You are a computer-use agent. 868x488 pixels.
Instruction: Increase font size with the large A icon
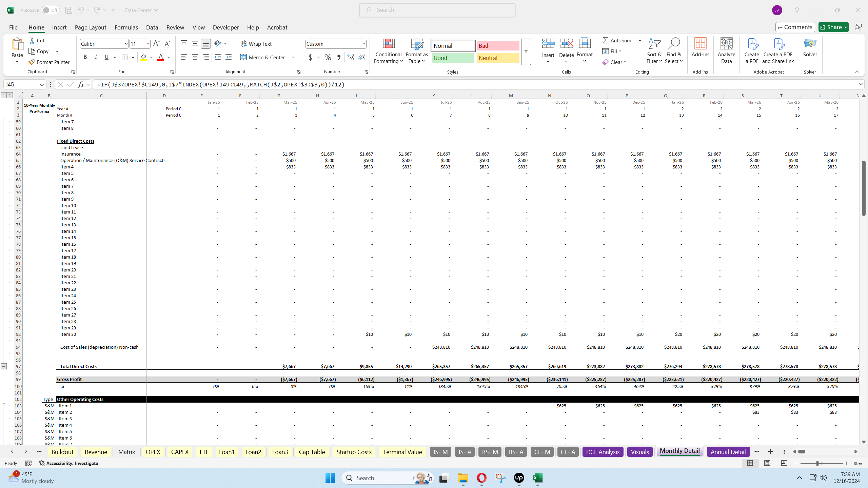(x=156, y=43)
